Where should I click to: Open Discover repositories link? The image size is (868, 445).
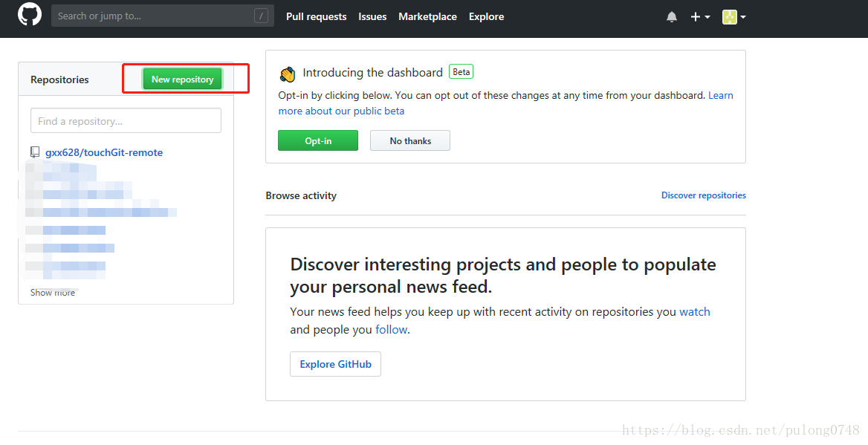(704, 195)
